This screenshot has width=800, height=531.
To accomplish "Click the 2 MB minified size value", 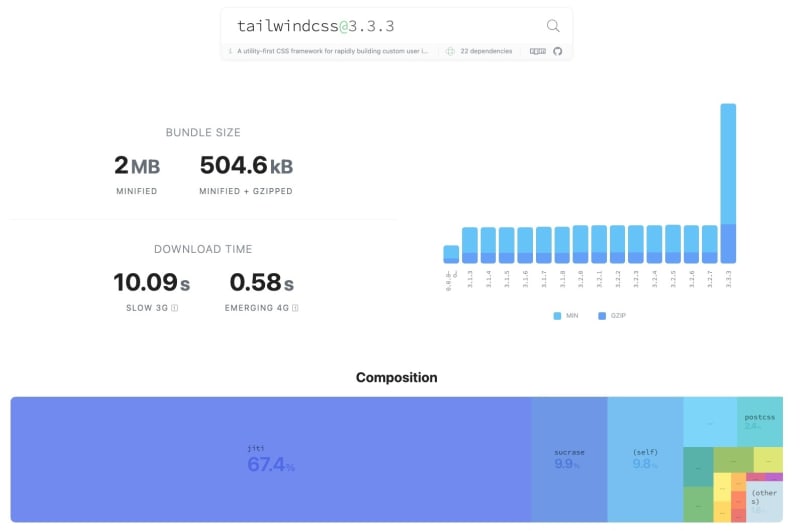I will pos(137,165).
